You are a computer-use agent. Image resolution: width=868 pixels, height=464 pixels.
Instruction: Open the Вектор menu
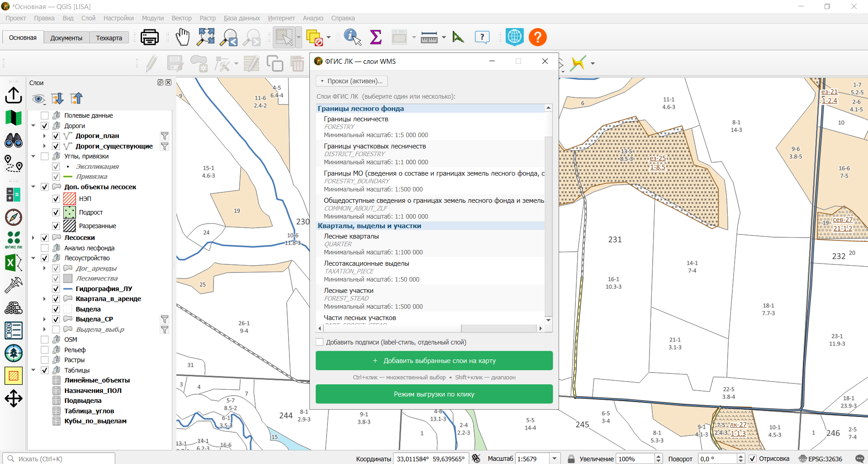(181, 18)
